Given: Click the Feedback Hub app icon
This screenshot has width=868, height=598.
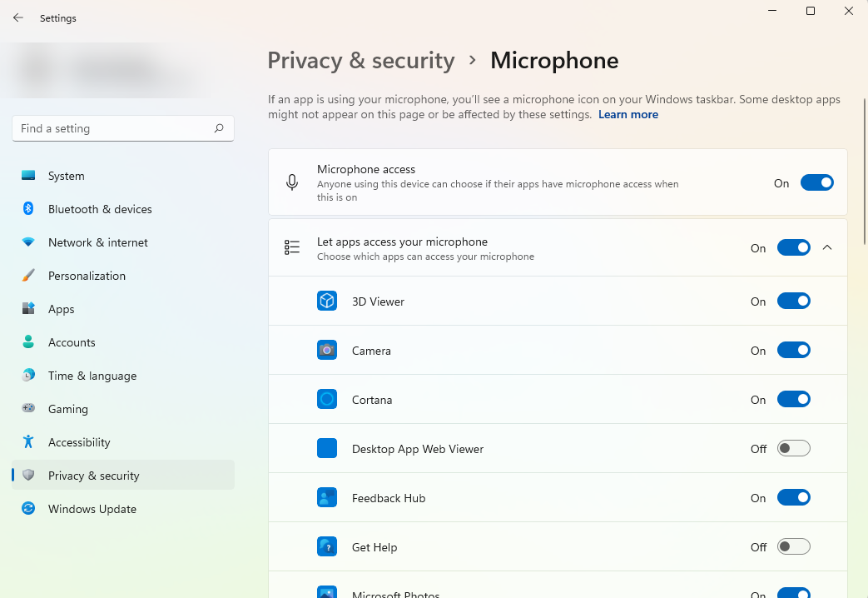Looking at the screenshot, I should coord(327,498).
